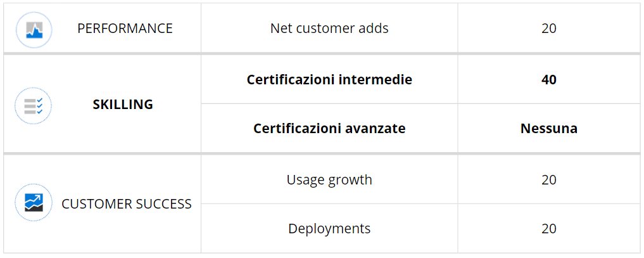Screen dimensions: 644x258
Task: Select the SKILLING category label
Action: coord(123,105)
